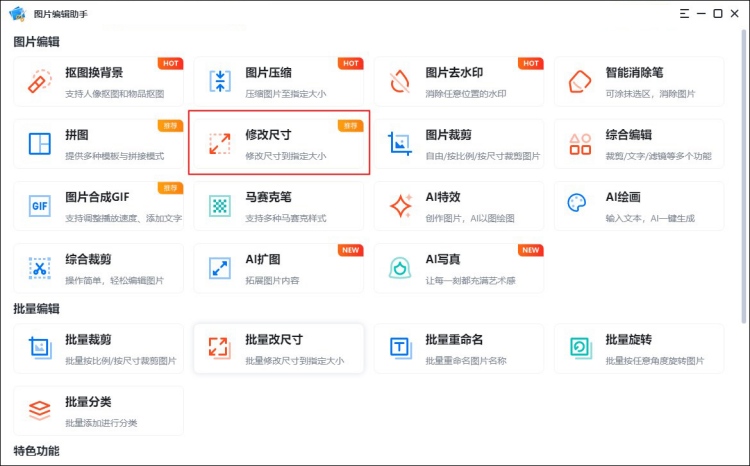Click the 批量重命名 T icon
The image size is (750, 466).
click(x=400, y=348)
